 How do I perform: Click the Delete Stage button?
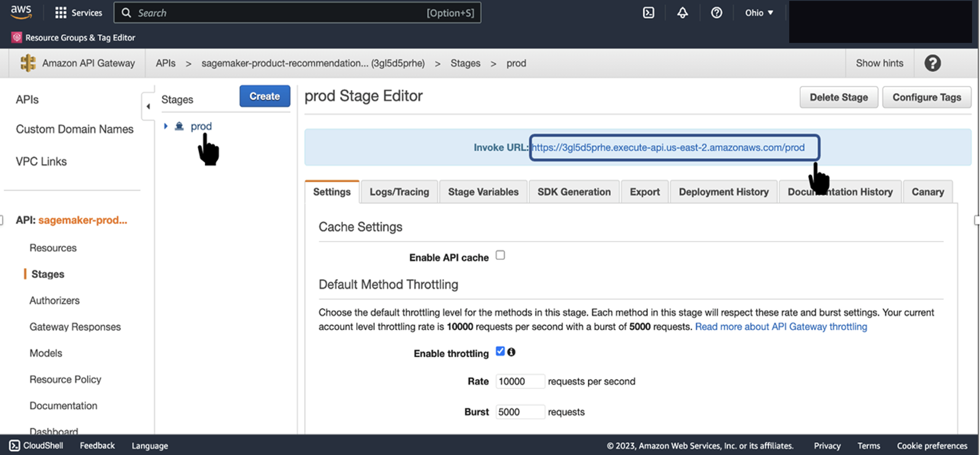(x=838, y=97)
